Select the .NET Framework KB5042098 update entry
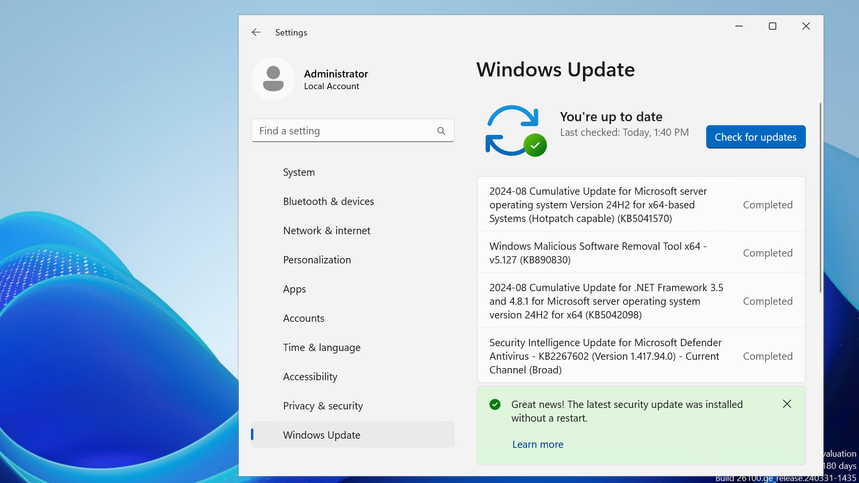The width and height of the screenshot is (859, 483). [641, 301]
